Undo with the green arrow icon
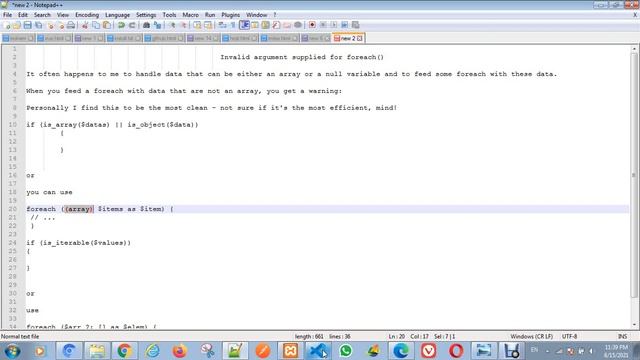 coord(121,25)
